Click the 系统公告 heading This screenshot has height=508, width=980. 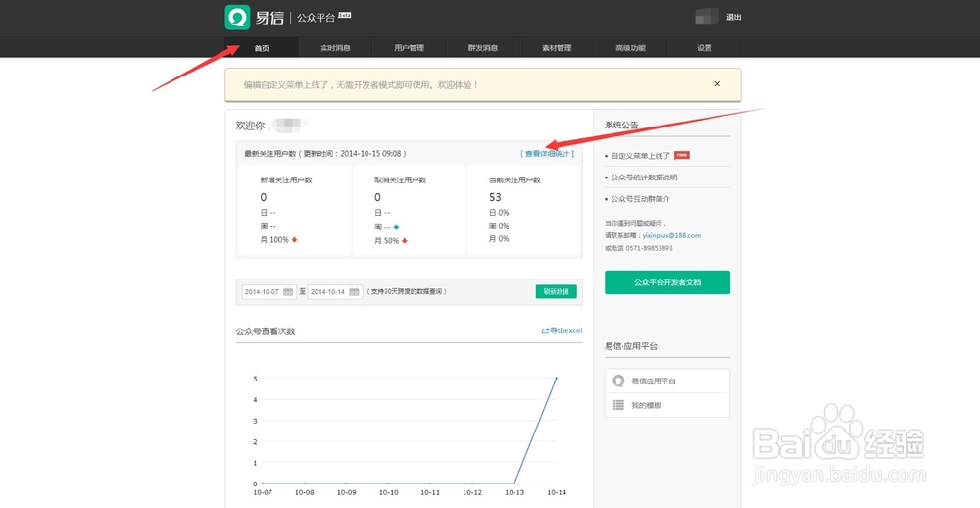(622, 126)
